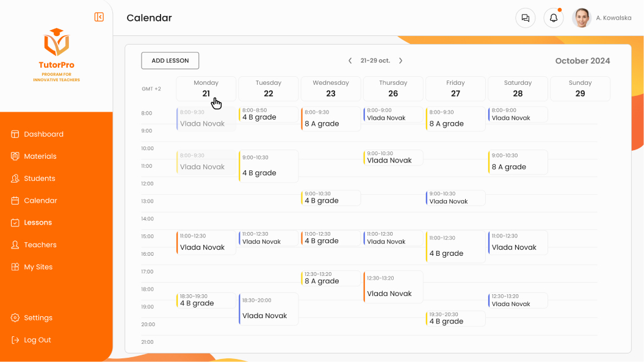
Task: Click the My Sites icon in the sidebar
Action: tap(15, 267)
